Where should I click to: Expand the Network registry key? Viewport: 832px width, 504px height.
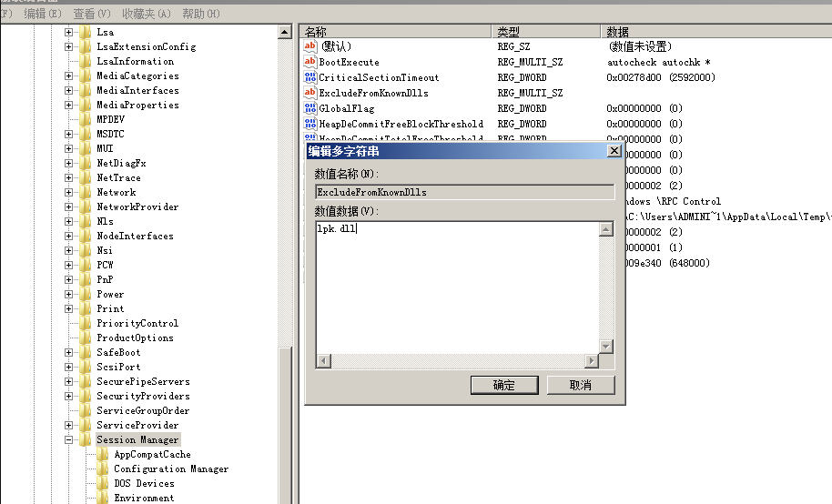(x=69, y=192)
